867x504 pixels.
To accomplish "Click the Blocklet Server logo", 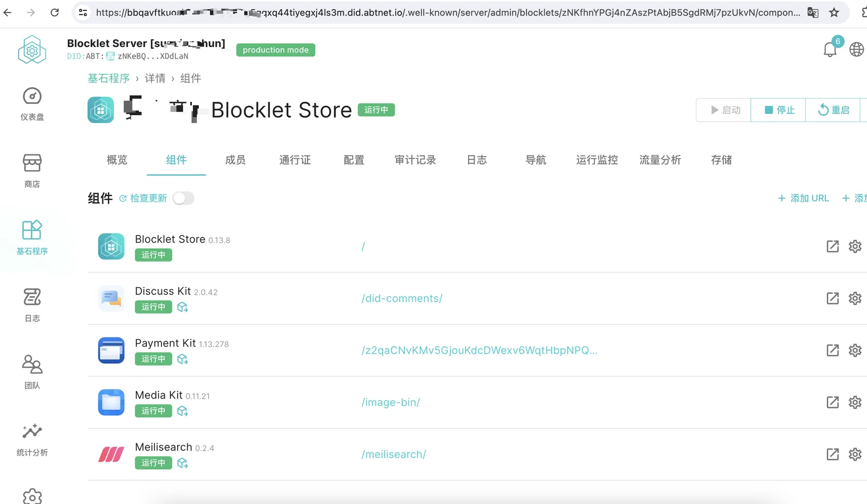I will tap(32, 50).
